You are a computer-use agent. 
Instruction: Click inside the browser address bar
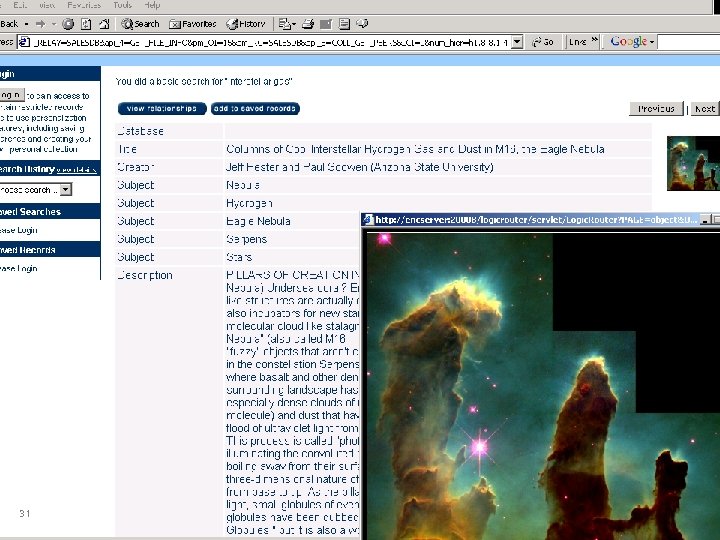[271, 42]
